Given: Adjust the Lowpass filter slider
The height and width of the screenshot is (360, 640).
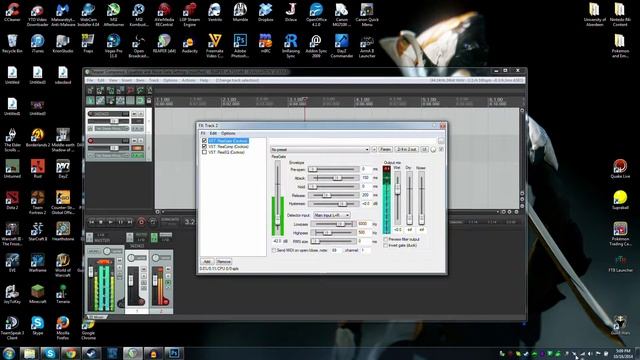Looking at the screenshot, I should pyautogui.click(x=333, y=224).
